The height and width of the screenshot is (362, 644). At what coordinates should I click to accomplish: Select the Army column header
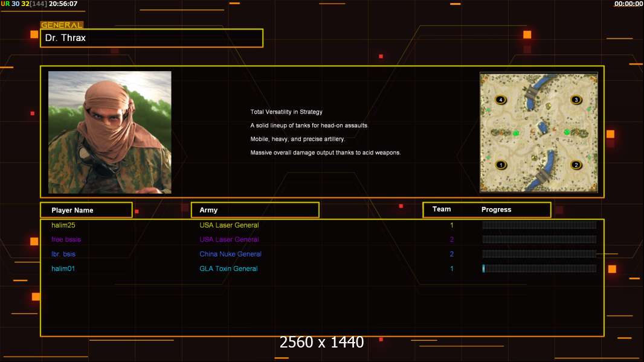pyautogui.click(x=254, y=210)
